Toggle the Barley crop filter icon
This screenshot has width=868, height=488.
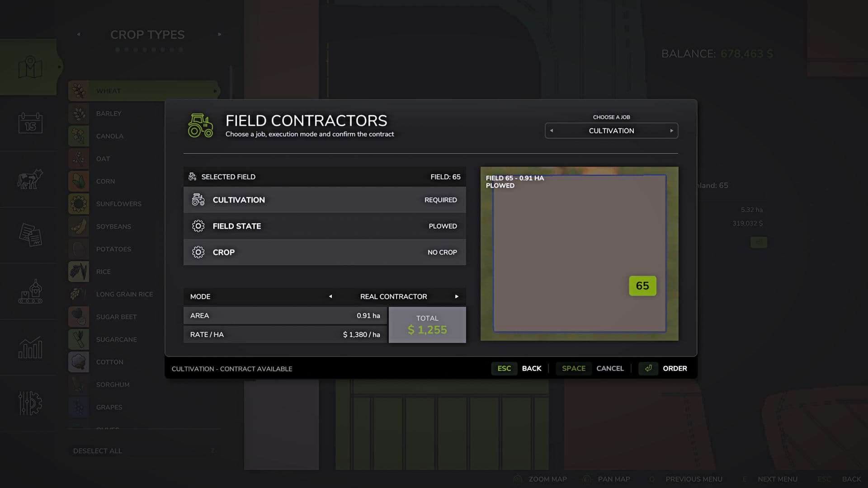(x=79, y=113)
